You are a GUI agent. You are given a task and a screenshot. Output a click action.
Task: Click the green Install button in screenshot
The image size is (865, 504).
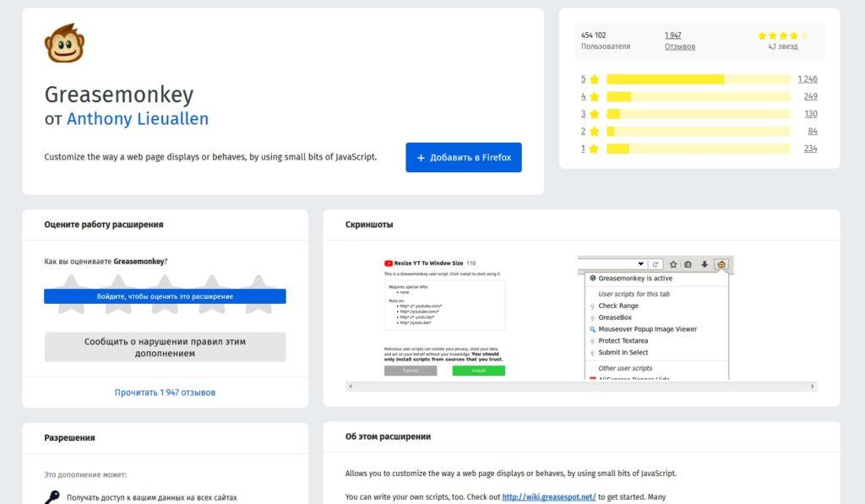point(478,371)
